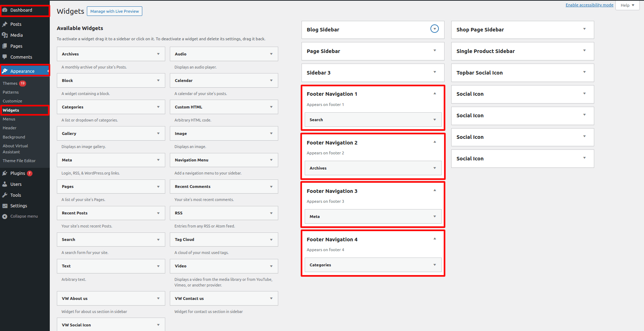Collapse the Footer Navigation 1 panel
This screenshot has width=644, height=331.
coord(435,94)
